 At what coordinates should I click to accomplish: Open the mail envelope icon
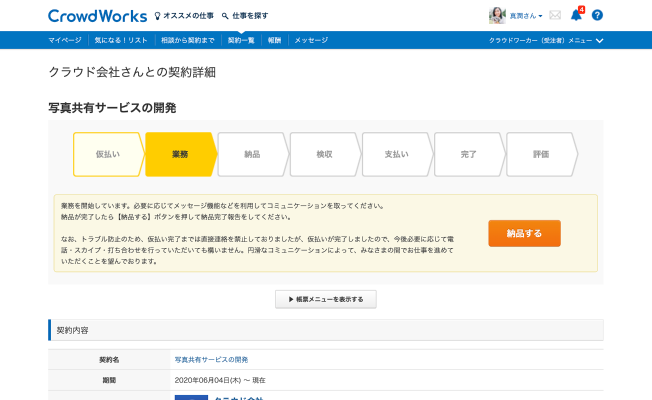tap(555, 15)
